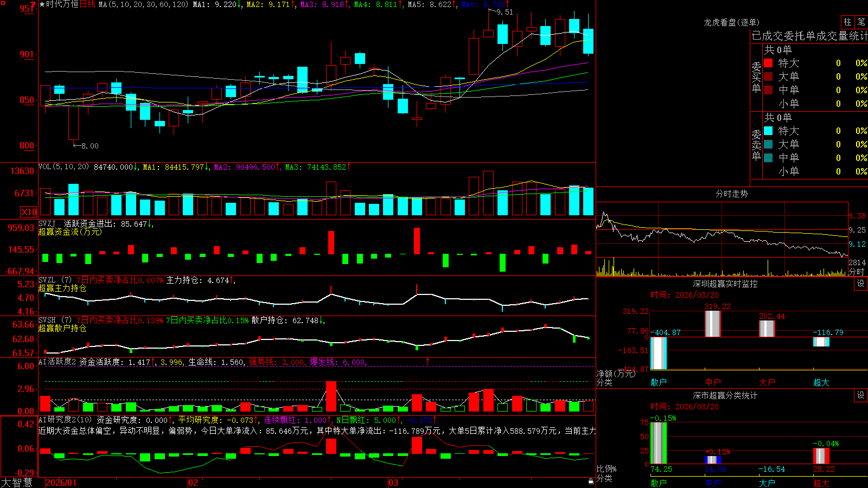The image size is (868, 488).
Task: Click 散户 category in 分类统计 chart
Action: click(659, 483)
